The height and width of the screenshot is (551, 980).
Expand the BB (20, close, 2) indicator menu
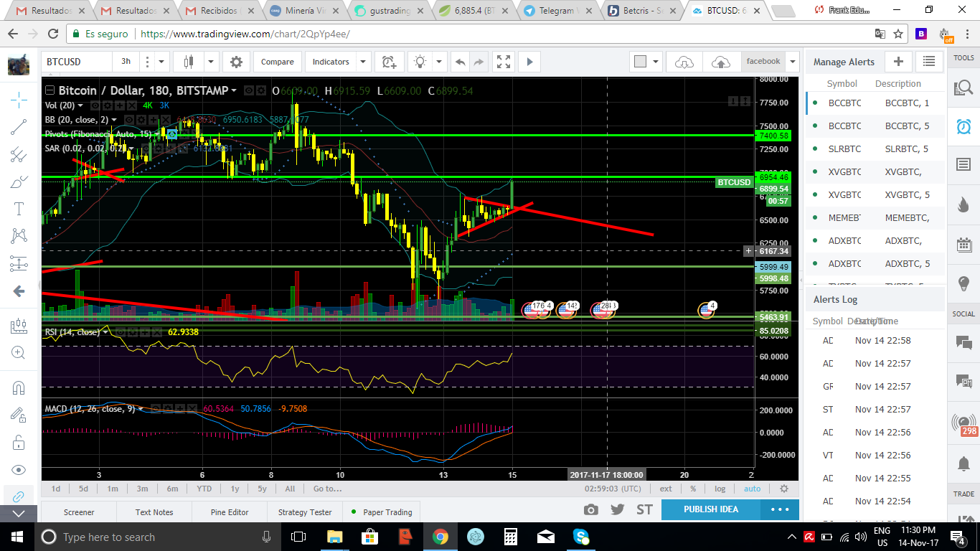[114, 120]
